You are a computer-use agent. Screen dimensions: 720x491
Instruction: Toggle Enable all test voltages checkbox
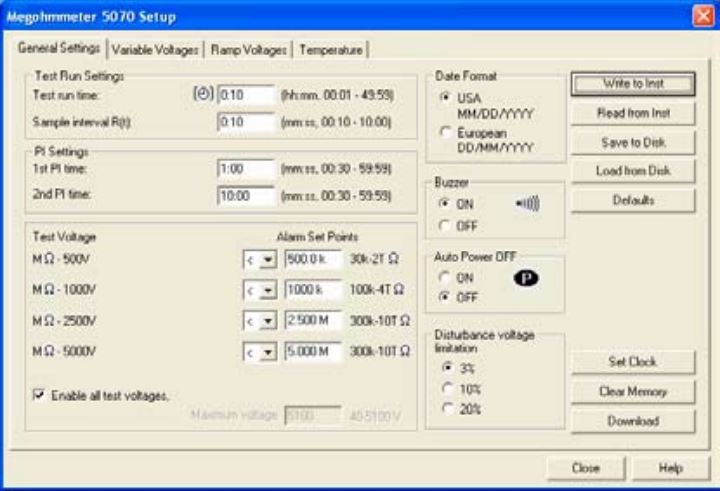coord(39,395)
